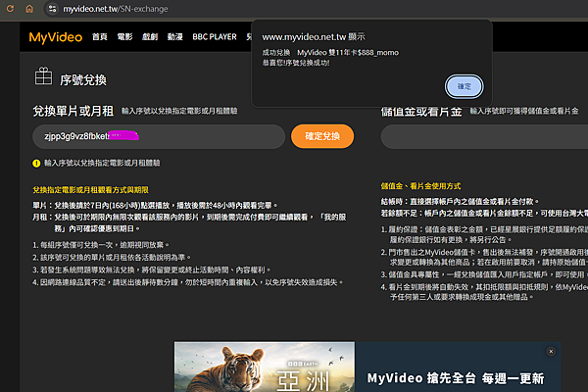Click the orange 確定兌換 button

pos(322,136)
